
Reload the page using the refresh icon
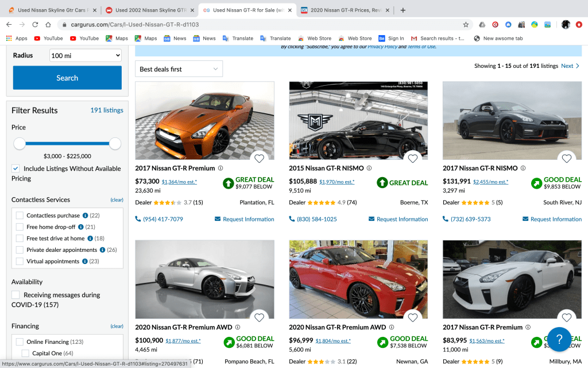tap(35, 25)
